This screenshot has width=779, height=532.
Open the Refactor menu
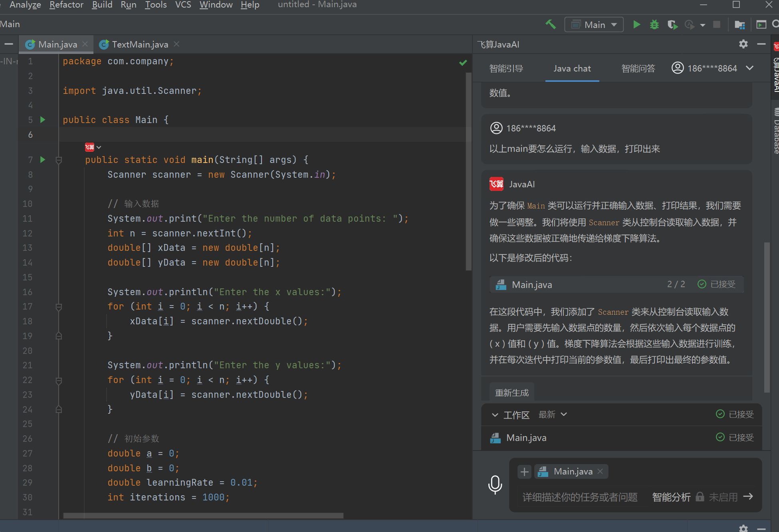66,5
